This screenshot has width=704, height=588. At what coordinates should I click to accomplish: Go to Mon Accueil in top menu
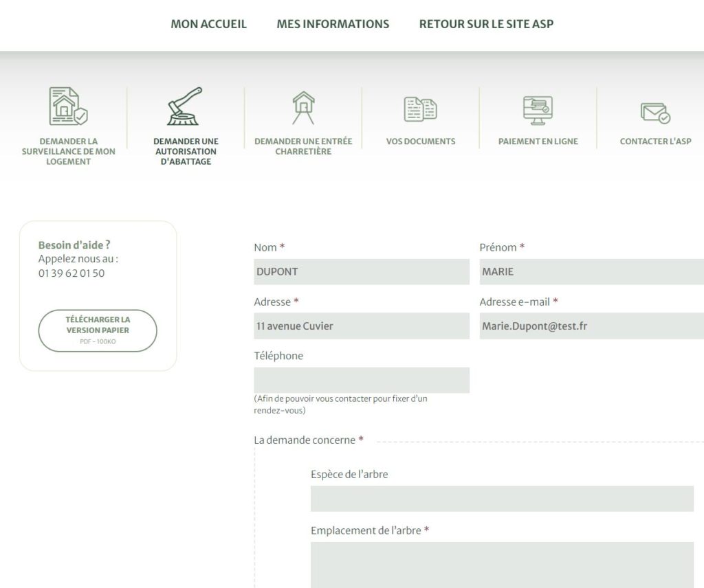tap(208, 24)
